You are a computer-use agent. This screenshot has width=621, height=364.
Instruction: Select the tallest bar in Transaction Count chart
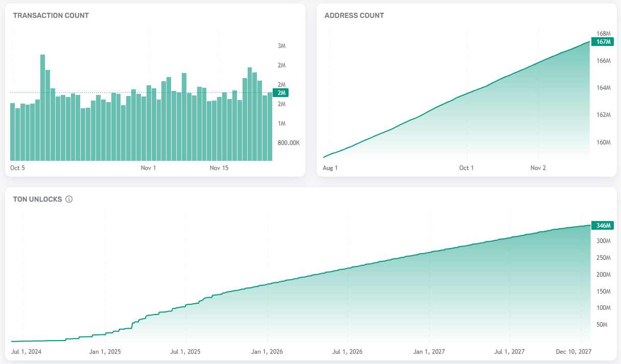[x=43, y=107]
